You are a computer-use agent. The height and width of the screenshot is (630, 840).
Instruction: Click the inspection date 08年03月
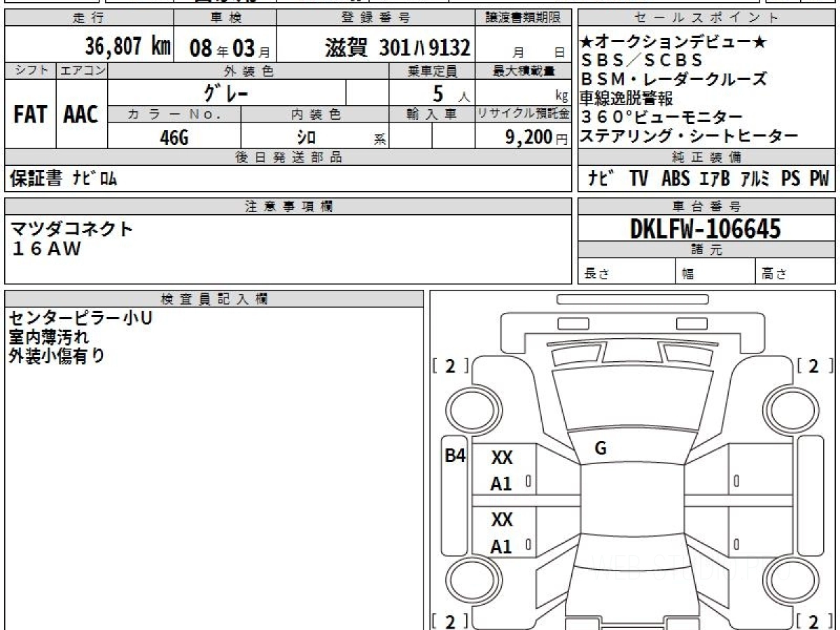(229, 48)
